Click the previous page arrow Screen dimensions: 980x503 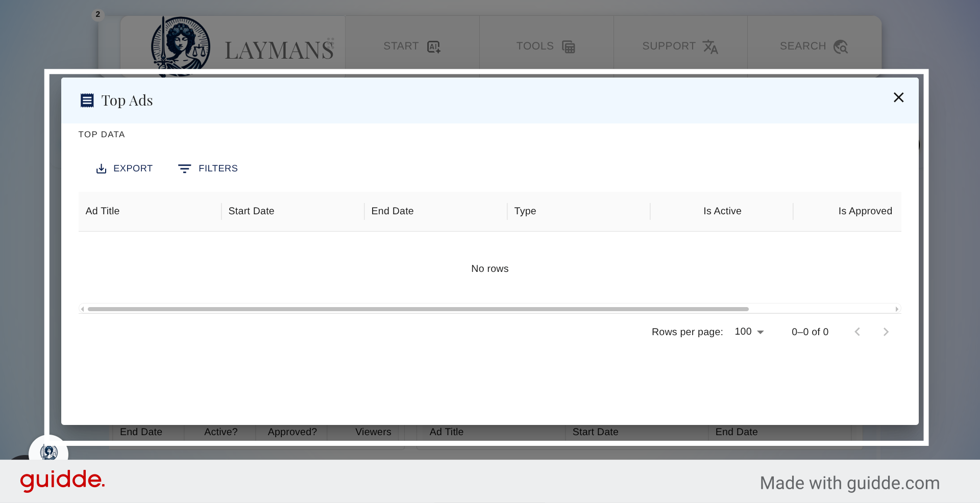pyautogui.click(x=857, y=332)
